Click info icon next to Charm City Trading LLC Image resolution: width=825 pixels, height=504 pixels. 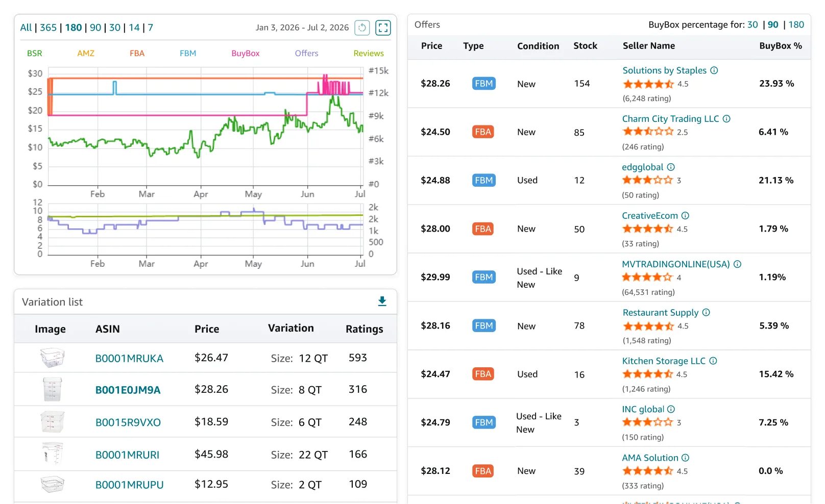726,119
